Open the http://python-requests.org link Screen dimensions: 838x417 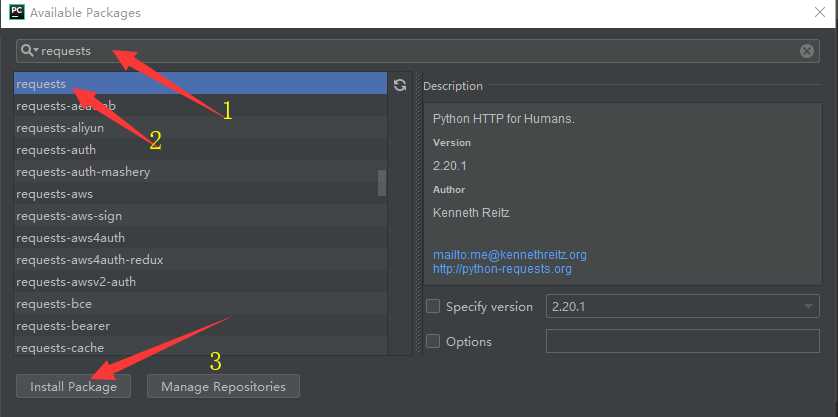pyautogui.click(x=502, y=268)
